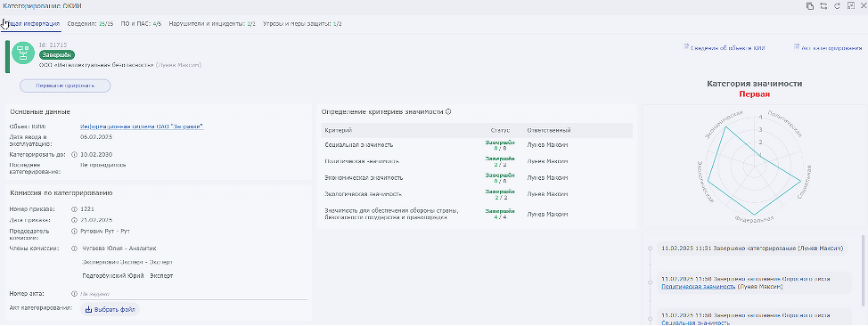
Task: Click the upload icon in 'Выбрать файл' button
Action: (88, 309)
